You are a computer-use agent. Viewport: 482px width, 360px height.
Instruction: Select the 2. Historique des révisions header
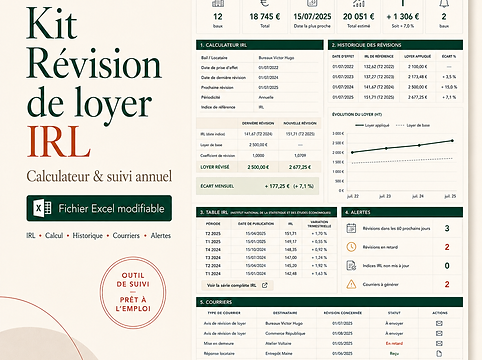tap(395, 45)
